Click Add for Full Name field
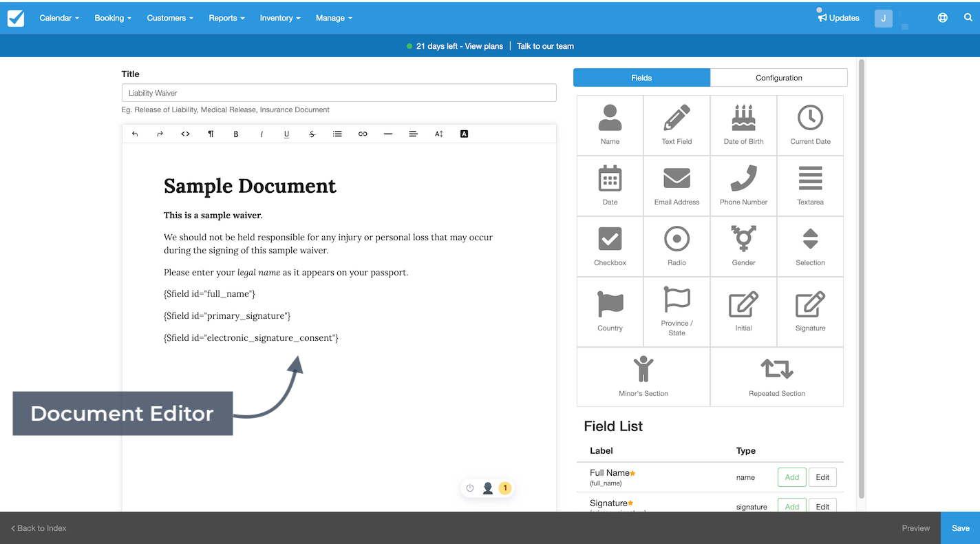980x544 pixels. (792, 477)
